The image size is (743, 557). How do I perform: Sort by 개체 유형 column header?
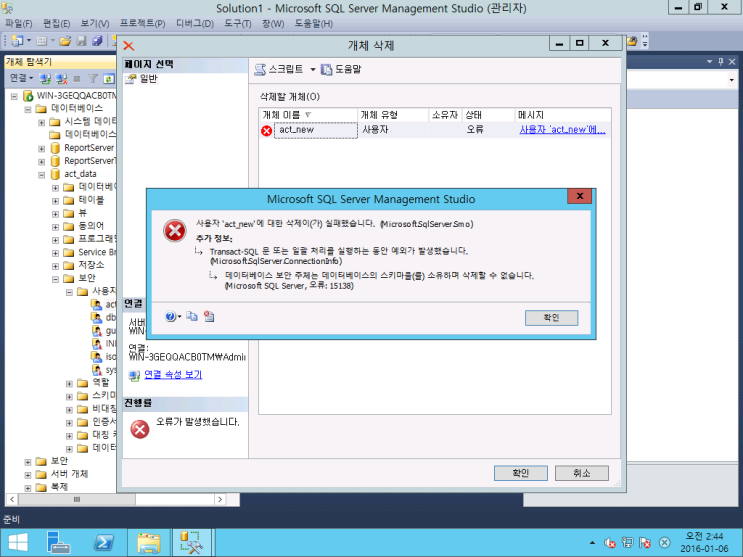tap(393, 115)
